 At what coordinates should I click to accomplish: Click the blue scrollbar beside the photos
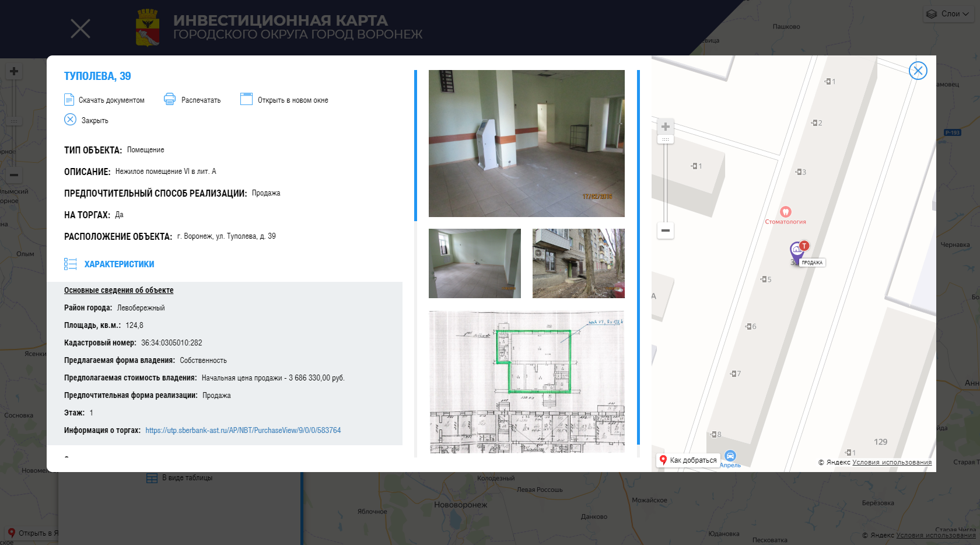click(638, 257)
